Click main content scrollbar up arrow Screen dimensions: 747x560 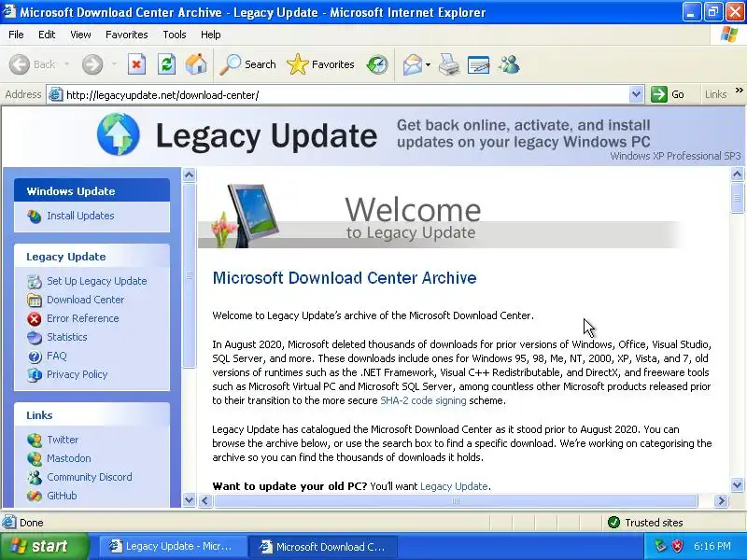pos(737,175)
